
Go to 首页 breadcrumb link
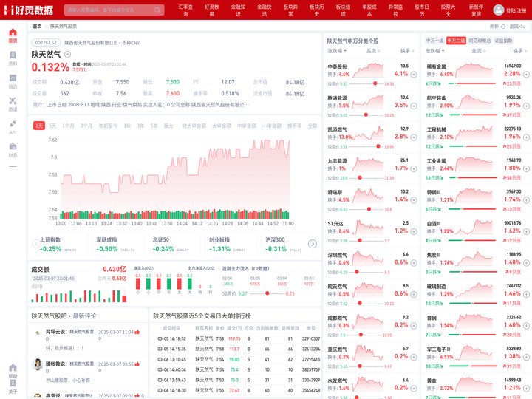tap(37, 27)
